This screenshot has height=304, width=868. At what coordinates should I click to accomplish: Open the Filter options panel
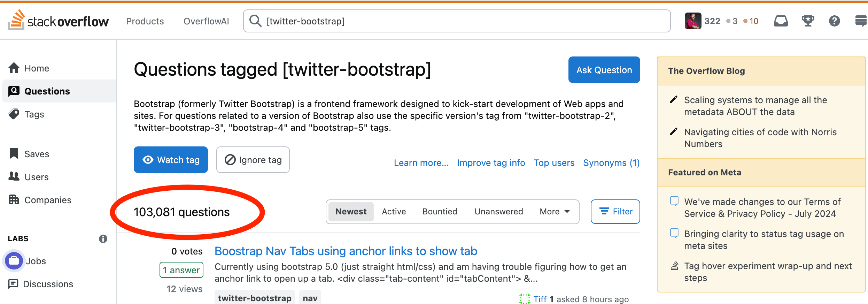click(x=615, y=212)
